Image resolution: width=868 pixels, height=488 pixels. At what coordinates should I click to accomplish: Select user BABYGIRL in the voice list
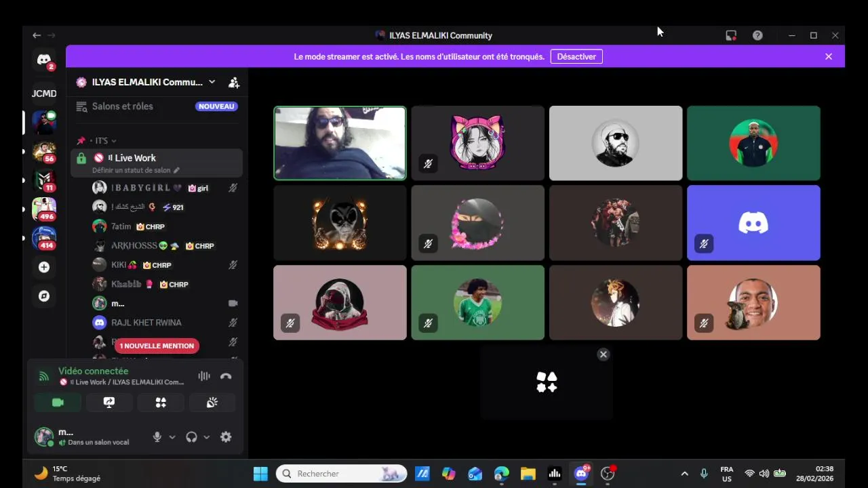(165, 188)
